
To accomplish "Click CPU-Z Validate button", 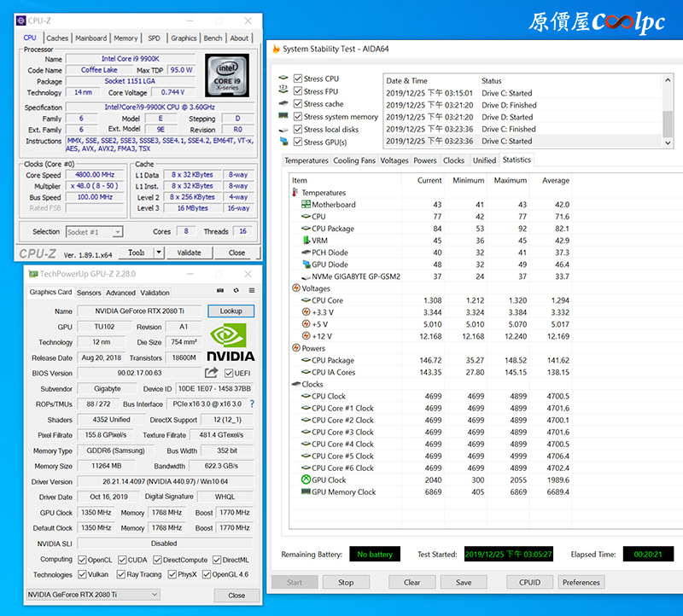I will 189,253.
